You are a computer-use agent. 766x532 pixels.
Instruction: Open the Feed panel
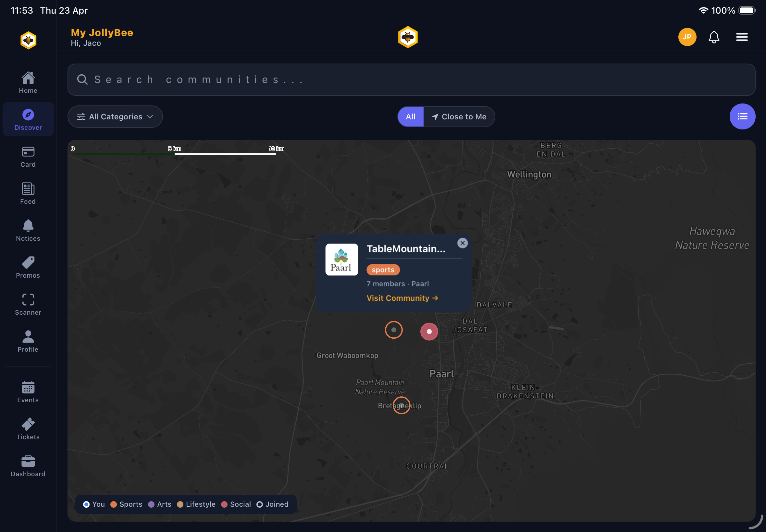click(28, 193)
